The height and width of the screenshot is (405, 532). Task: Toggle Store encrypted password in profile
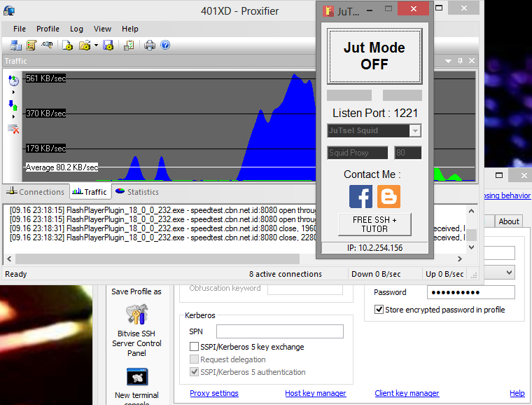point(379,310)
